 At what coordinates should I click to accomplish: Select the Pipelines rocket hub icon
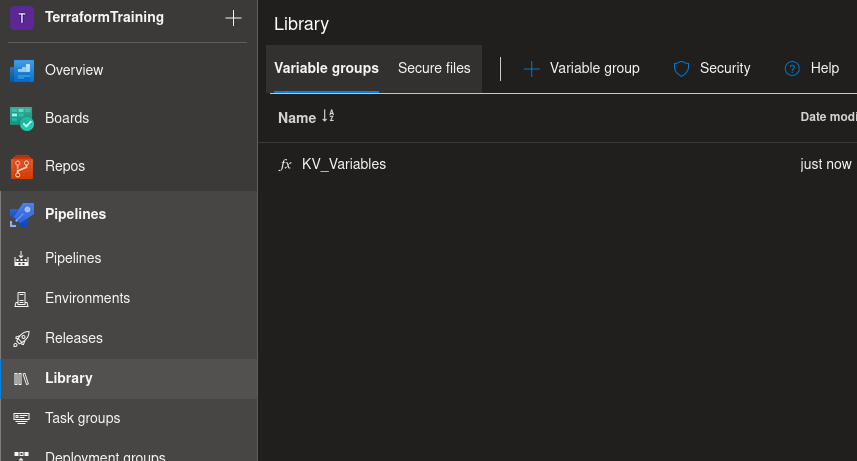(x=22, y=214)
